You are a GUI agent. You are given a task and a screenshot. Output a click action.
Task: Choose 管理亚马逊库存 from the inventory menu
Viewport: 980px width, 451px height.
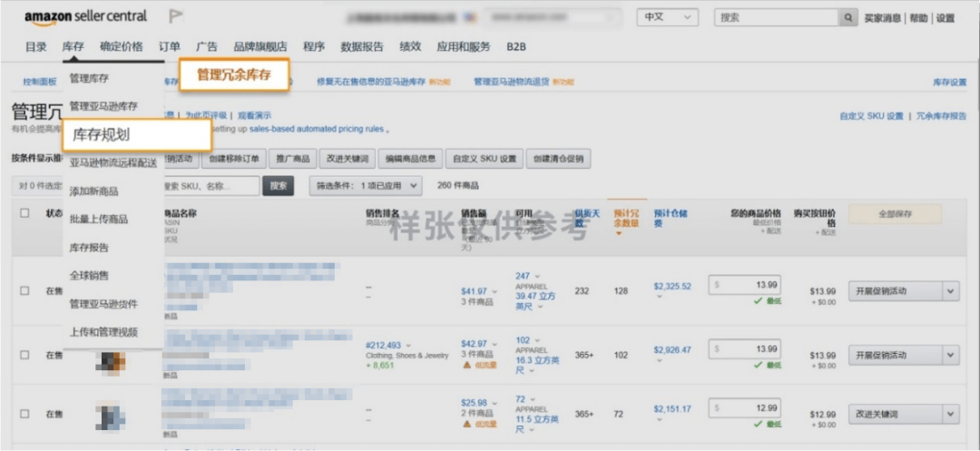(103, 106)
